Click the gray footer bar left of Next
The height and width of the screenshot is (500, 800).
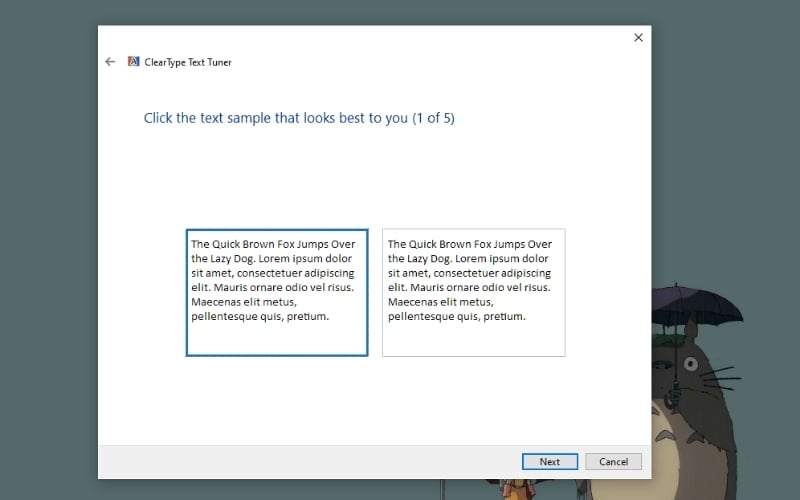[x=300, y=461]
